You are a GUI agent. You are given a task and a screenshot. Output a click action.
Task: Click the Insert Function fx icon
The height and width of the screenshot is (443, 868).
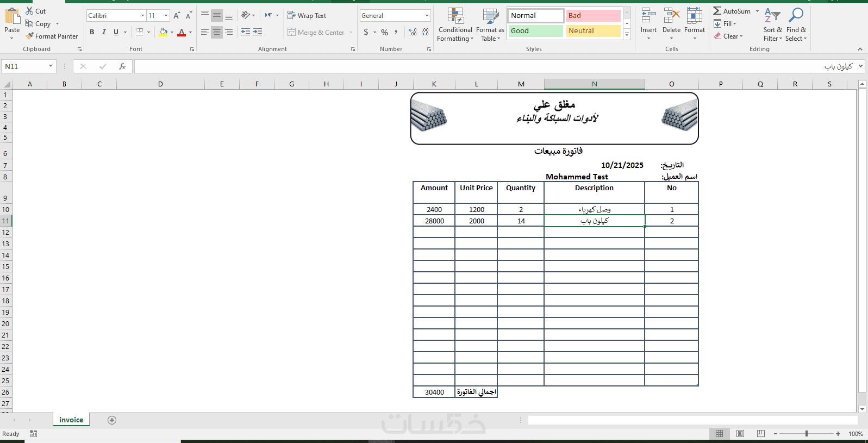(x=122, y=66)
